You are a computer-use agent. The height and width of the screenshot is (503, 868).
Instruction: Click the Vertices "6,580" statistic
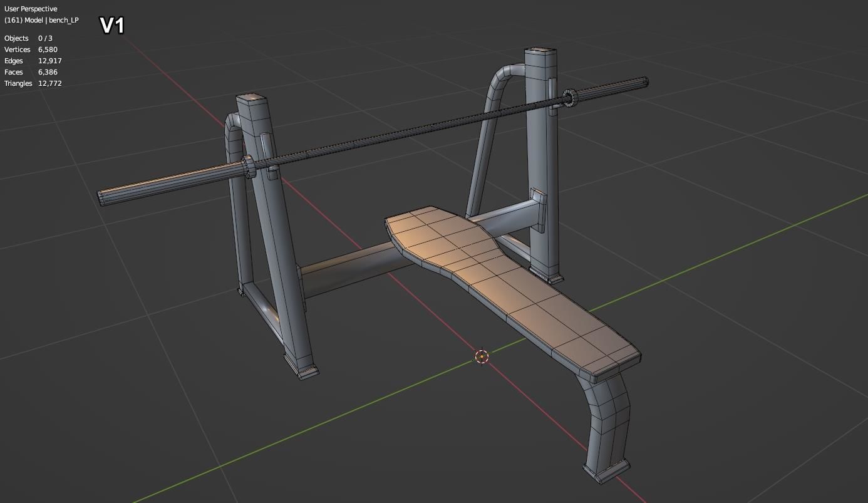tap(48, 49)
